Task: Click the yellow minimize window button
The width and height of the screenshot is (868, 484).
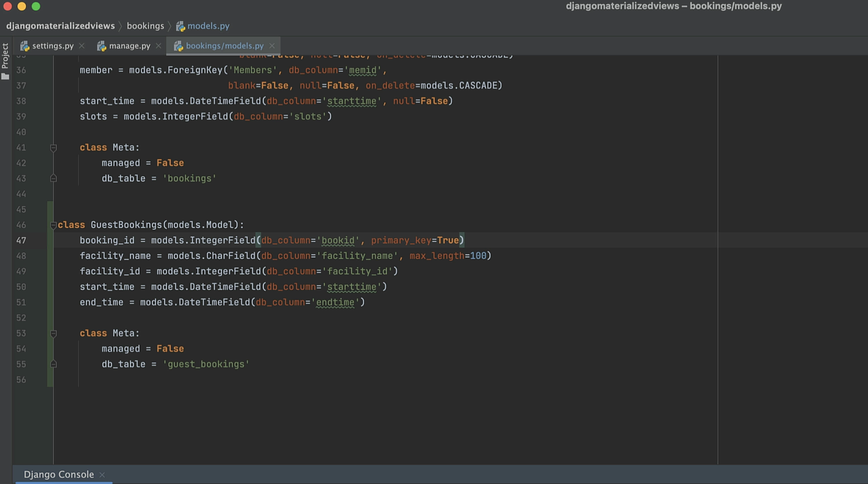Action: point(22,6)
